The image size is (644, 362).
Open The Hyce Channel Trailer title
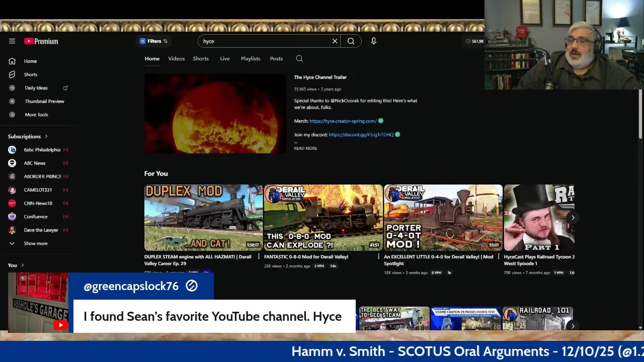click(320, 77)
